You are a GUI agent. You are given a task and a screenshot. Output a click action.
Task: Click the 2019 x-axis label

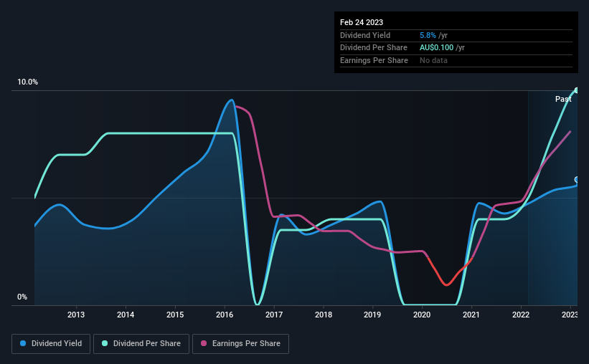click(372, 315)
